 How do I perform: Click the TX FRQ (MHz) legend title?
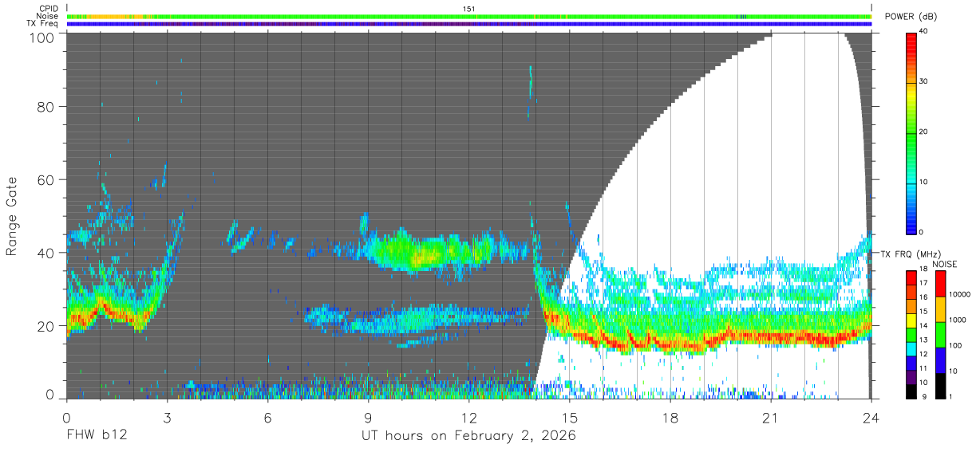tap(913, 254)
